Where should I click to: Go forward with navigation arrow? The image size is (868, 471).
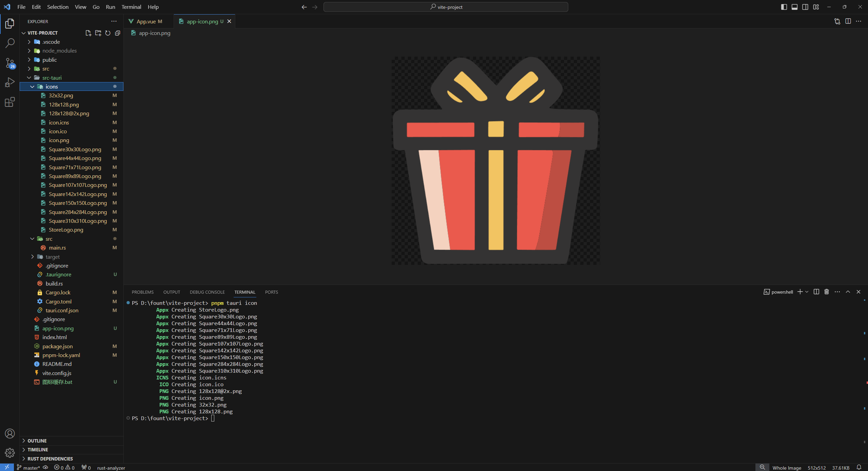[x=315, y=7]
